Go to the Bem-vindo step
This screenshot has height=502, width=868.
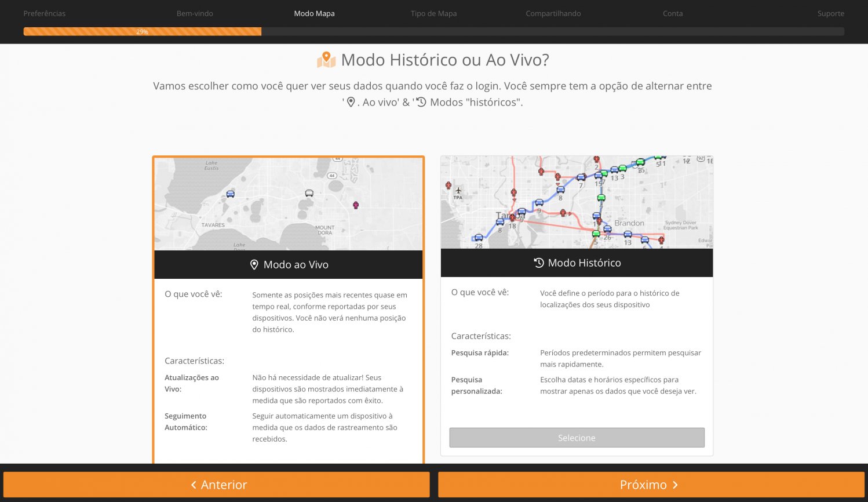click(195, 13)
